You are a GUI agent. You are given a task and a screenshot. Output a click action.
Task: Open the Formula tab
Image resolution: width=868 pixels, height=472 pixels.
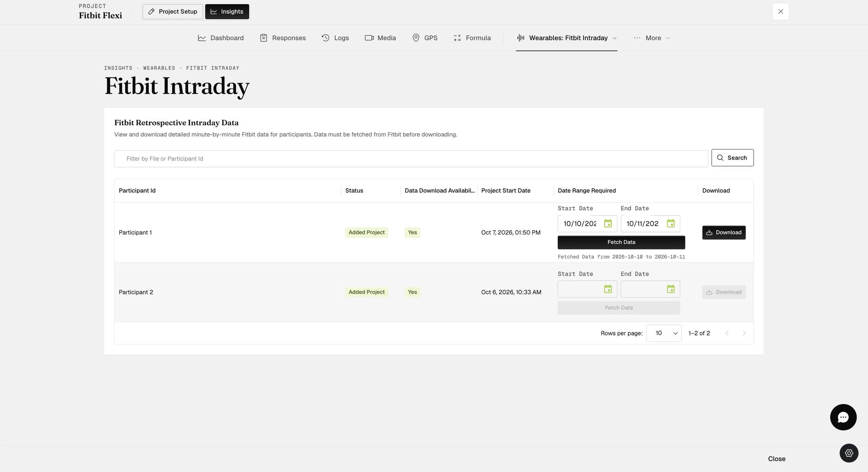point(472,38)
